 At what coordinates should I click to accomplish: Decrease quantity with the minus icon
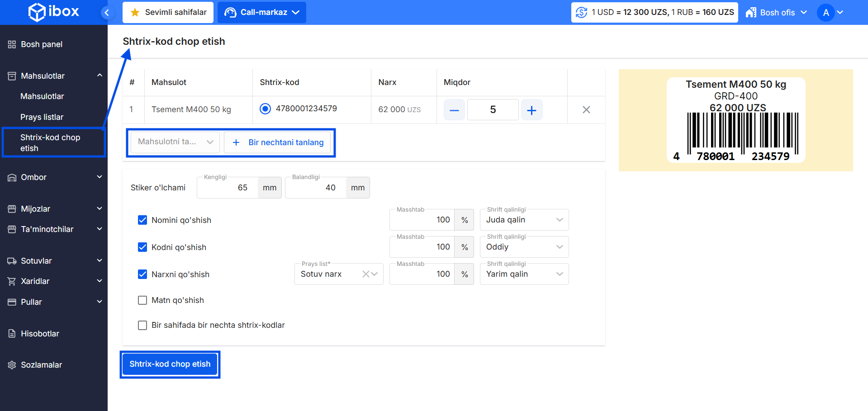454,110
